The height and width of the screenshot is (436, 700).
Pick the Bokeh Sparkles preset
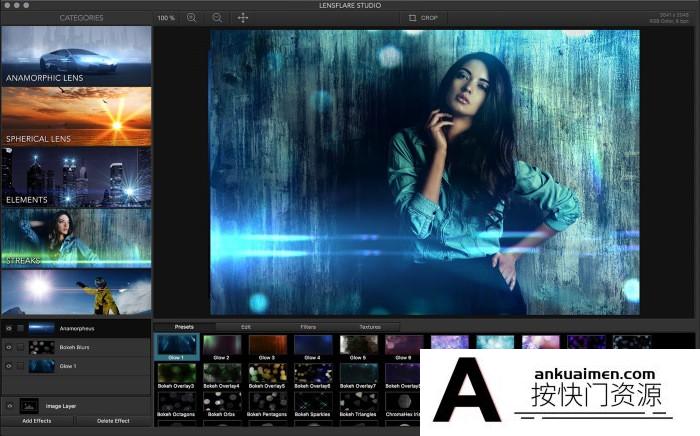point(313,404)
